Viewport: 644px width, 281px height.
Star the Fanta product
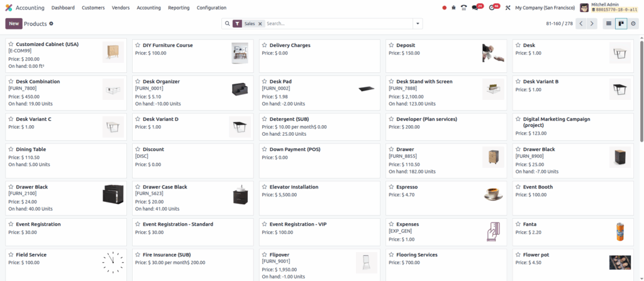point(518,224)
